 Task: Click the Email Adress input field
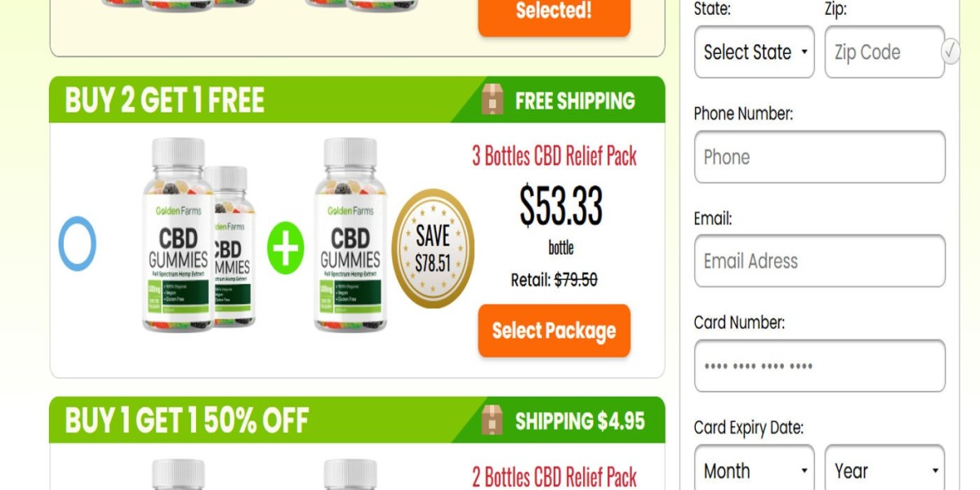(x=819, y=261)
